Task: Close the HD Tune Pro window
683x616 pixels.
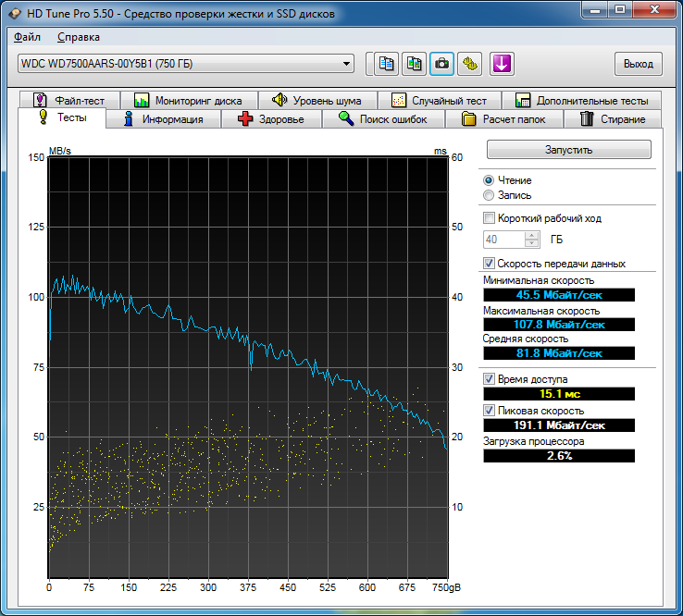Action: pyautogui.click(x=654, y=10)
